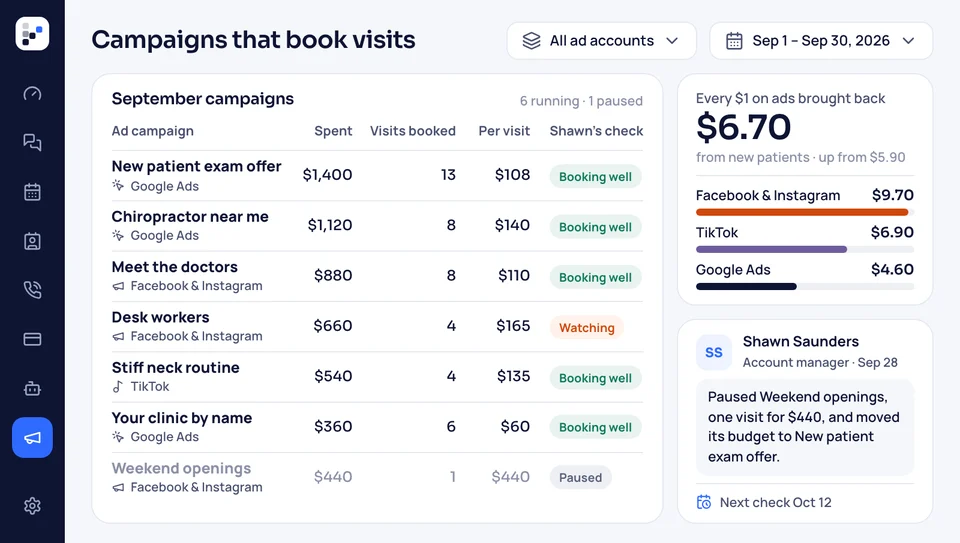Image resolution: width=960 pixels, height=543 pixels.
Task: Open the Stiff neck routine campaign
Action: [x=175, y=367]
